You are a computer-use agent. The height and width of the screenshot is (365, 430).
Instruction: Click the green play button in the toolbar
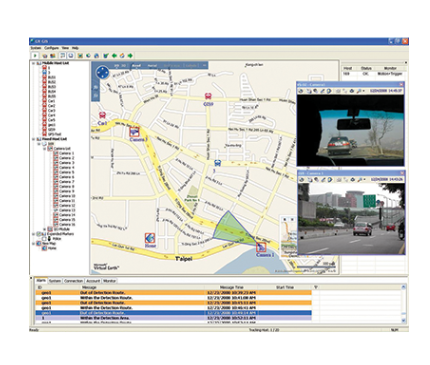coord(34,56)
